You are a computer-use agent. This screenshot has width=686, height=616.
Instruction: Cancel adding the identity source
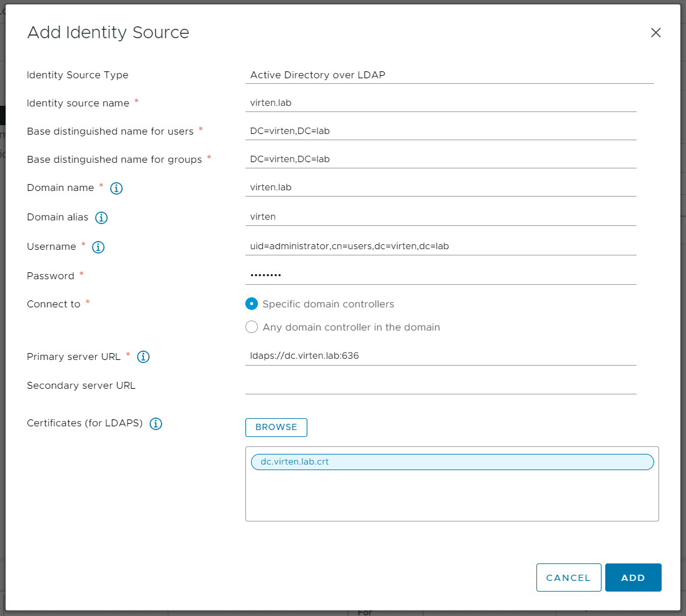tap(568, 578)
